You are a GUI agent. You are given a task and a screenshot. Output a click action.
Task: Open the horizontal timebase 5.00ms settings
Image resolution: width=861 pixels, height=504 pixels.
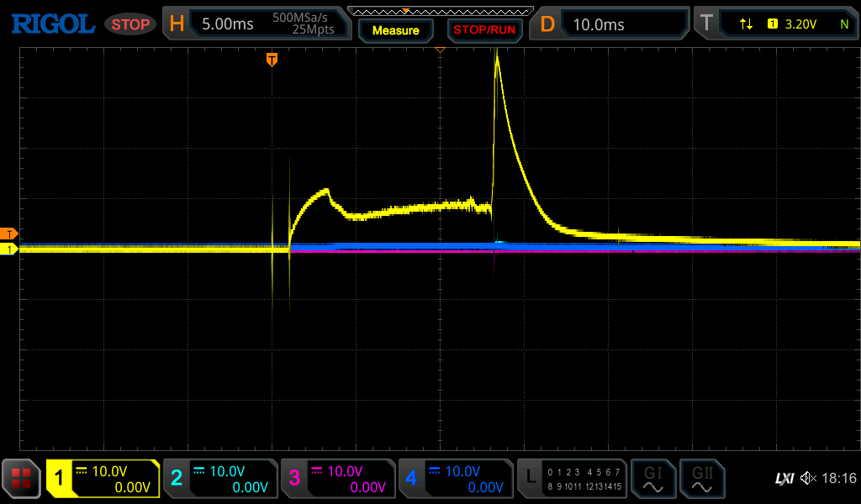pos(257,24)
